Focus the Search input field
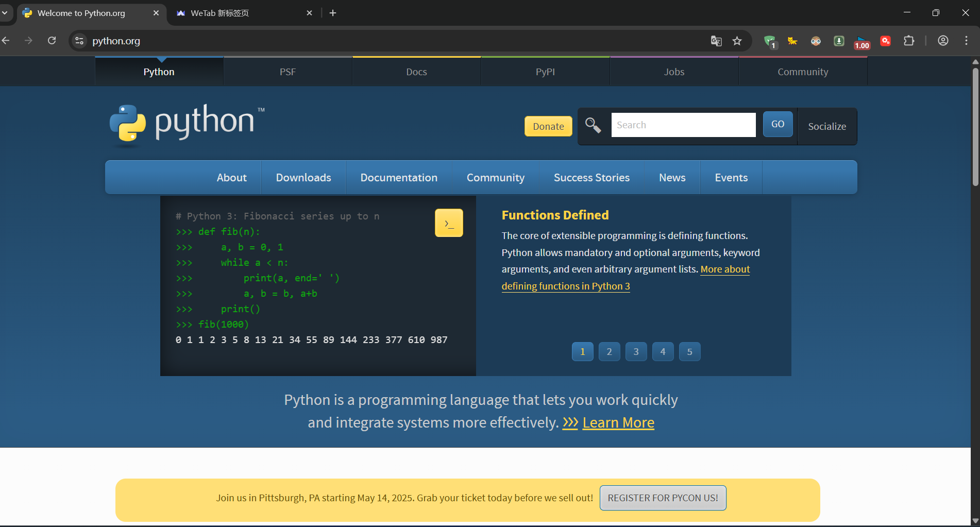The width and height of the screenshot is (980, 527). point(683,125)
